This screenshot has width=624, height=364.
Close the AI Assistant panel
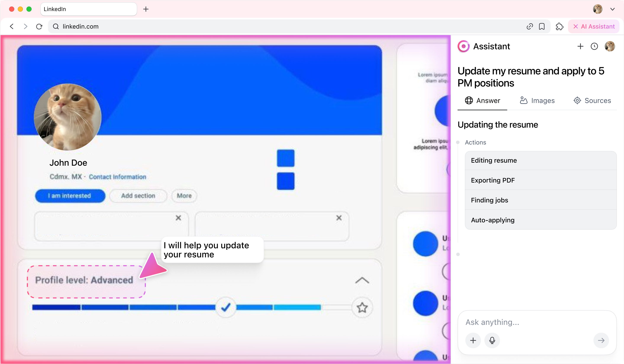point(593,26)
